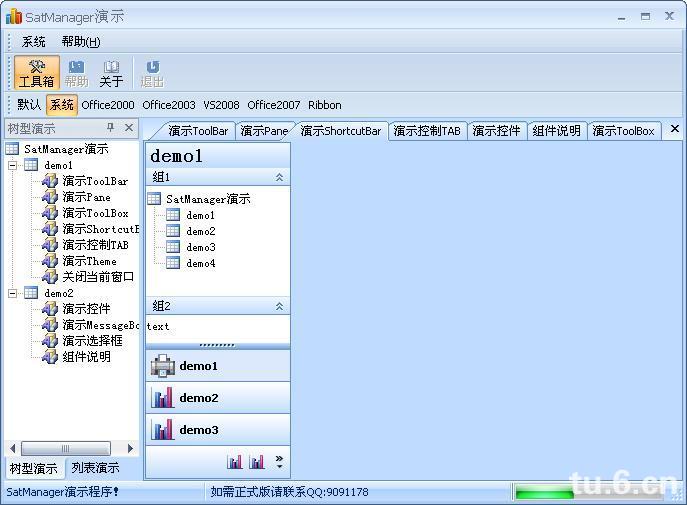
Task: Click the 演示ToolBox tree item icon
Action: tap(50, 213)
